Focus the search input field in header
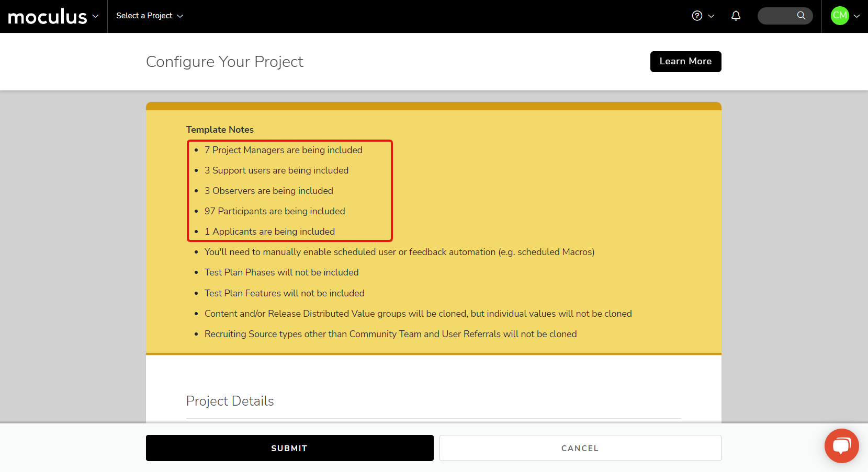The height and width of the screenshot is (472, 868). pyautogui.click(x=777, y=16)
